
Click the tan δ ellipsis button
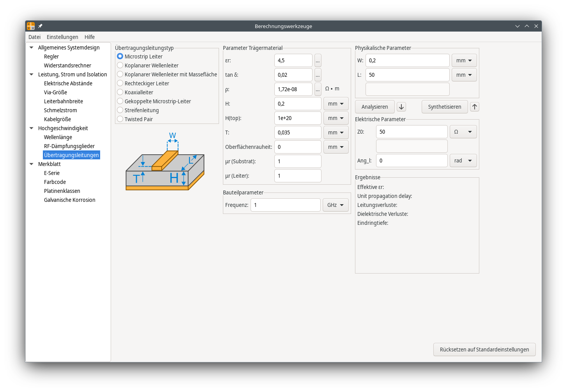coord(318,75)
